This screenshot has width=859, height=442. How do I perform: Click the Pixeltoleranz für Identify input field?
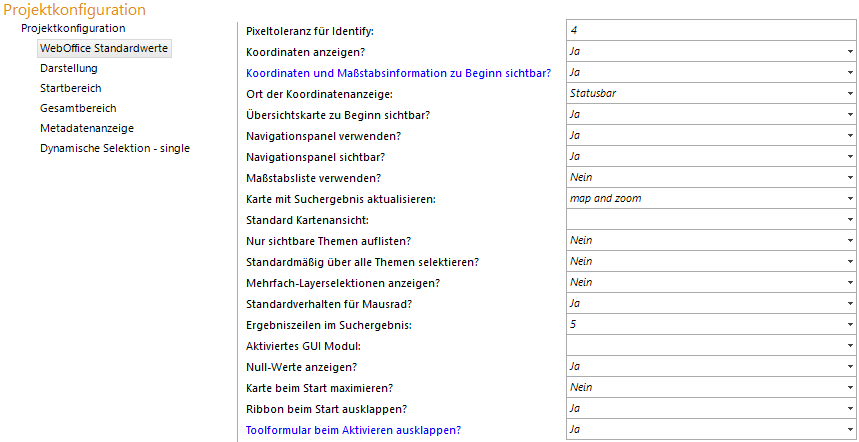pyautogui.click(x=710, y=30)
